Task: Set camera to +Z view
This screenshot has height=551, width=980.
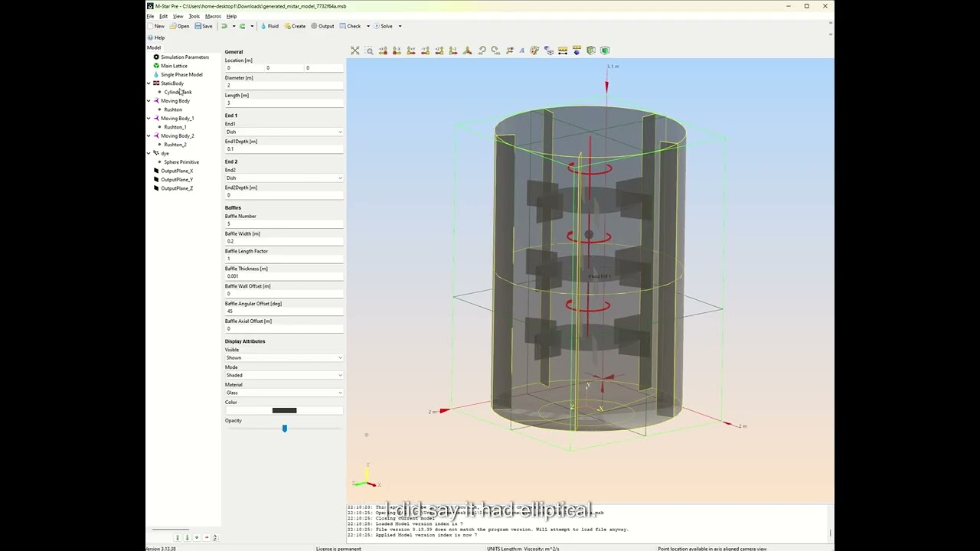Action: click(x=439, y=51)
